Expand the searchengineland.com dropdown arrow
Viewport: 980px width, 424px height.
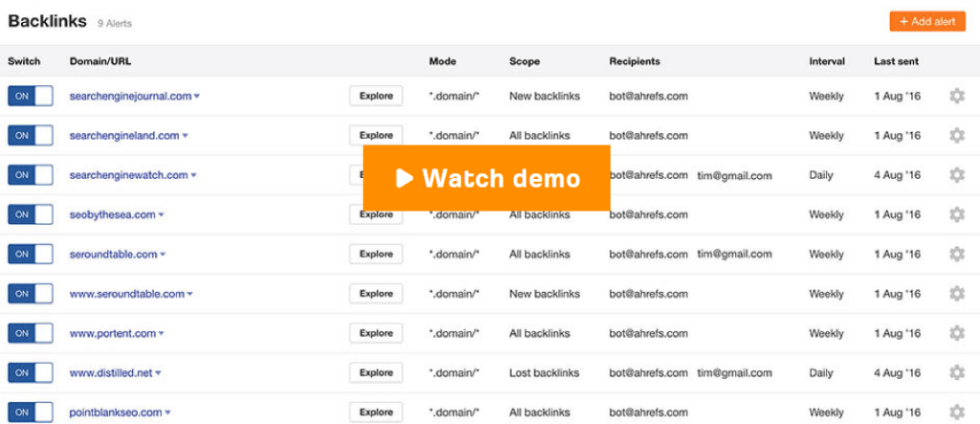coord(185,136)
